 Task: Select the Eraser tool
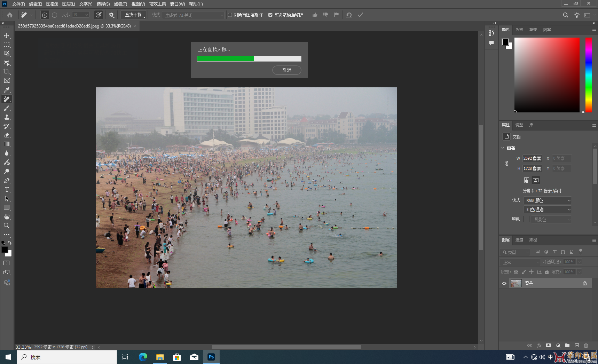click(7, 135)
